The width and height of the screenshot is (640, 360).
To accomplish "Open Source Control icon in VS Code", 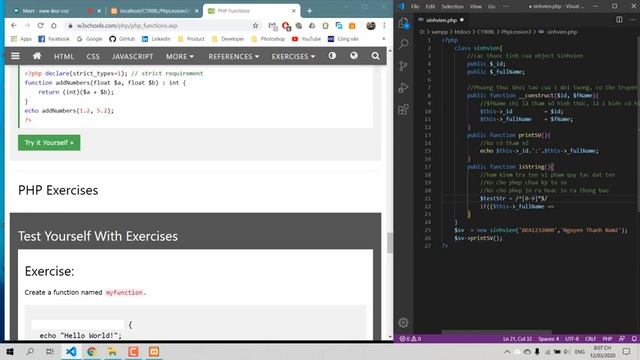I will 403,66.
